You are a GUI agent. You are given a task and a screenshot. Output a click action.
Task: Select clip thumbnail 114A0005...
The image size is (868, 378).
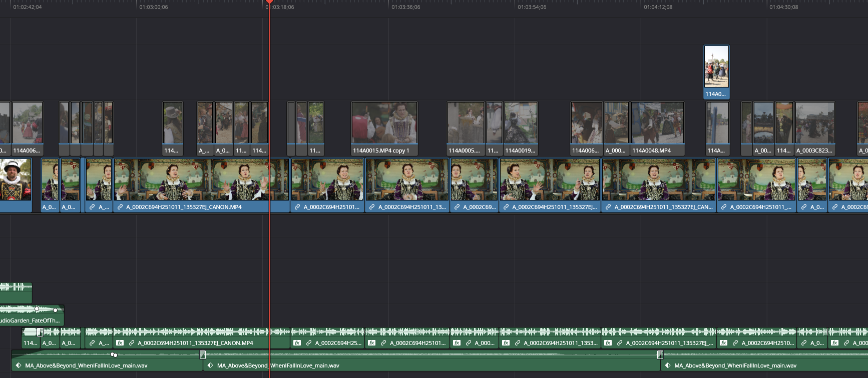466,123
